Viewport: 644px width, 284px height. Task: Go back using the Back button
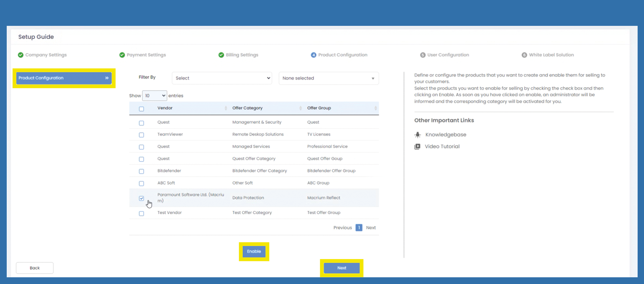point(35,268)
